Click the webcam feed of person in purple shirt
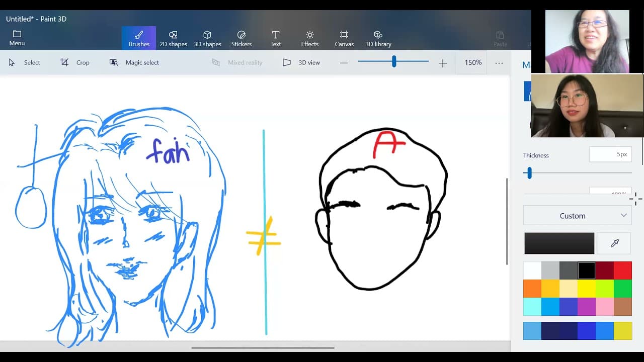Image resolution: width=644 pixels, height=362 pixels. 587,42
